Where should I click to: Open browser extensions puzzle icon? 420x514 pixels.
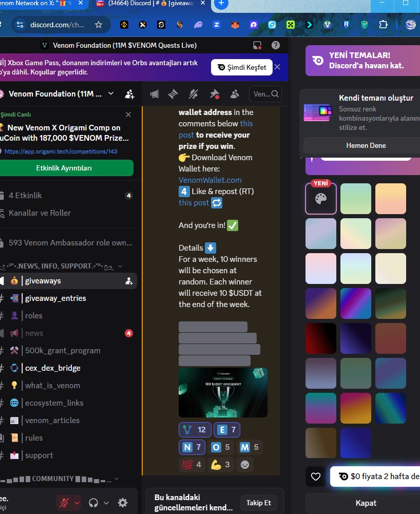tap(383, 25)
